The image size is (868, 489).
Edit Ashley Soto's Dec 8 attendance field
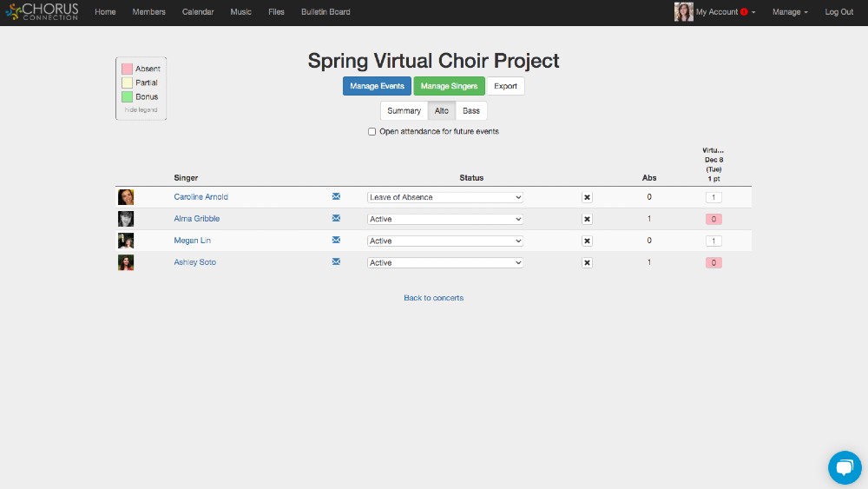(x=713, y=262)
